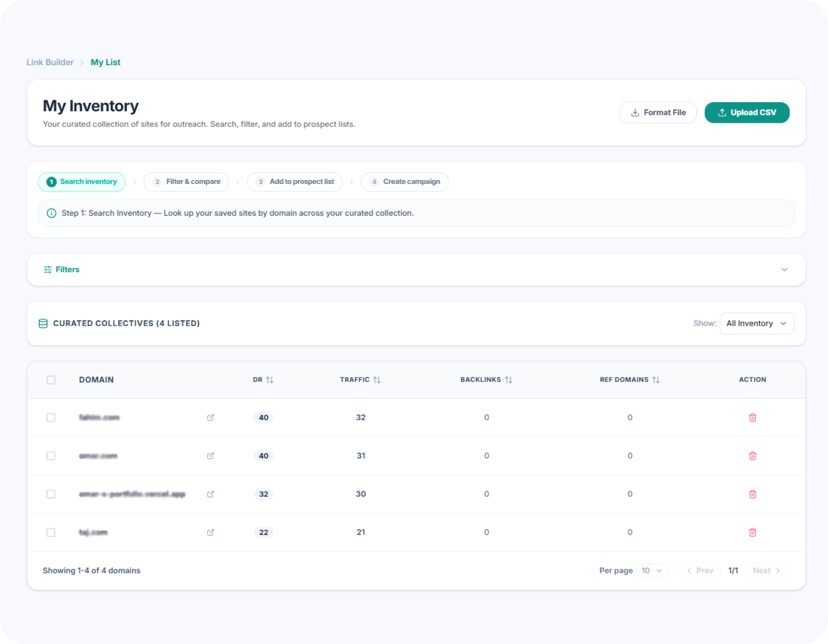The width and height of the screenshot is (828, 644).
Task: Click the traffic value 30
Action: (360, 494)
